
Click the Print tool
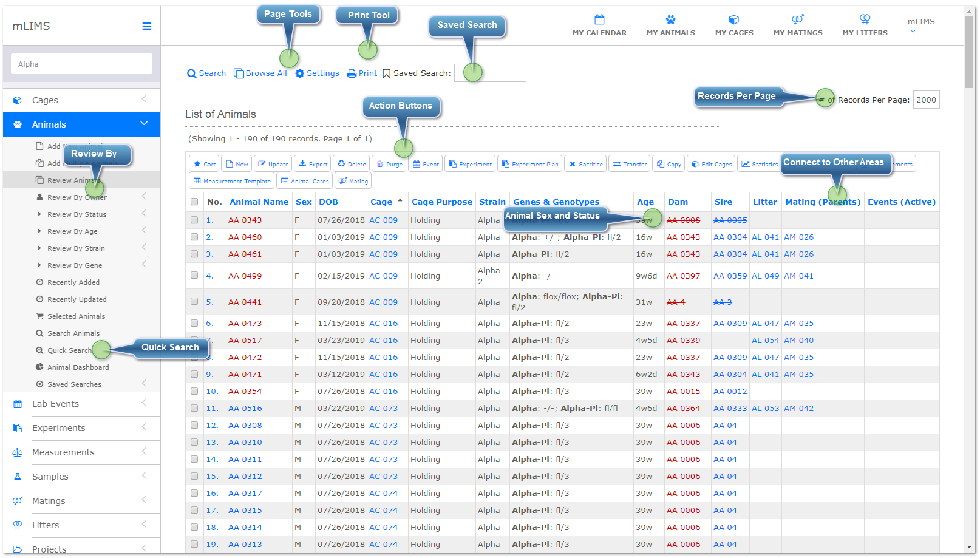pyautogui.click(x=362, y=73)
